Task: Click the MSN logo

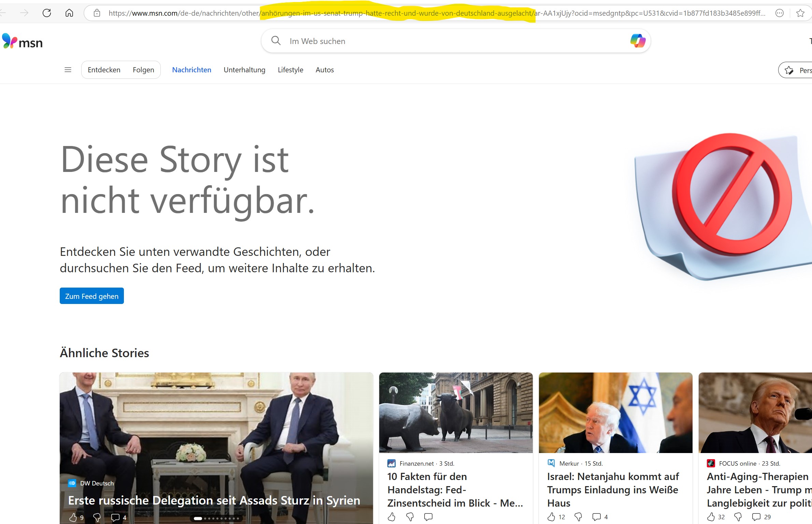Action: (x=23, y=42)
